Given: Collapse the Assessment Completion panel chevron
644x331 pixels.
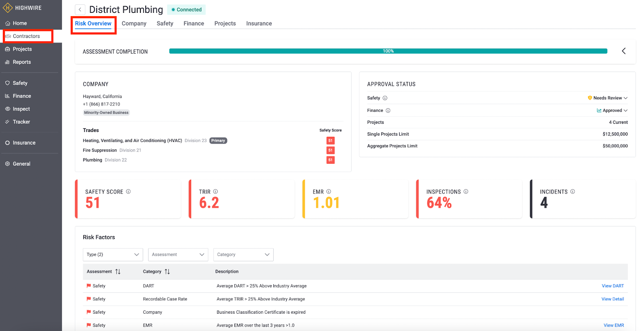Looking at the screenshot, I should (x=623, y=51).
